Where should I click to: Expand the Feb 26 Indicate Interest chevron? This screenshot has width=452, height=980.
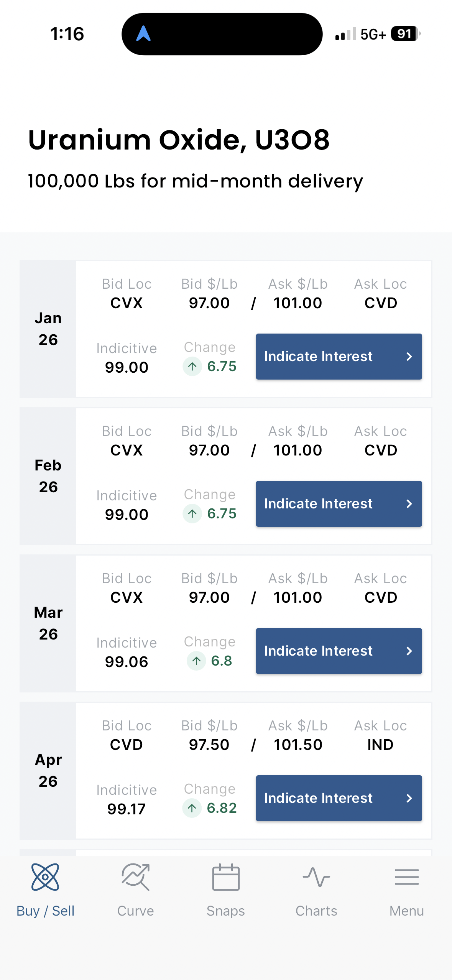tap(409, 504)
